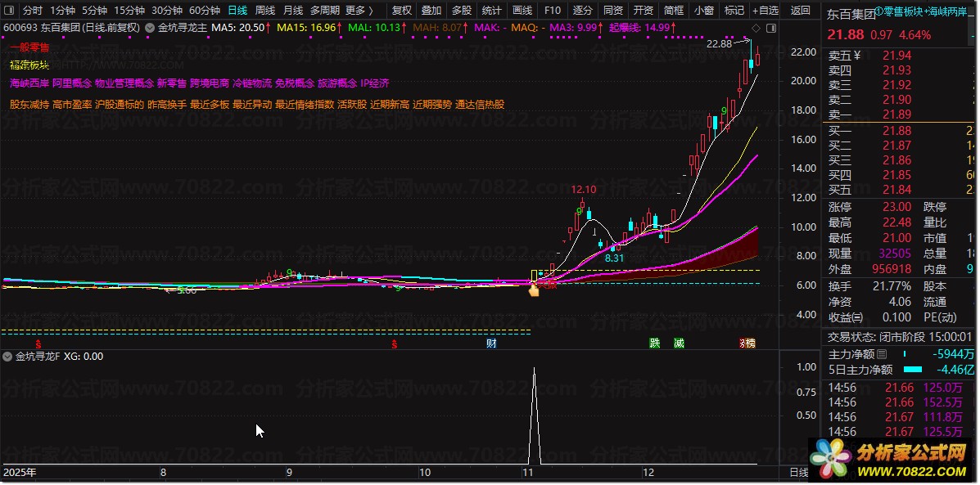Switch to the 周线 weekly chart
Image resolution: width=980 pixels, height=485 pixels.
(265, 10)
